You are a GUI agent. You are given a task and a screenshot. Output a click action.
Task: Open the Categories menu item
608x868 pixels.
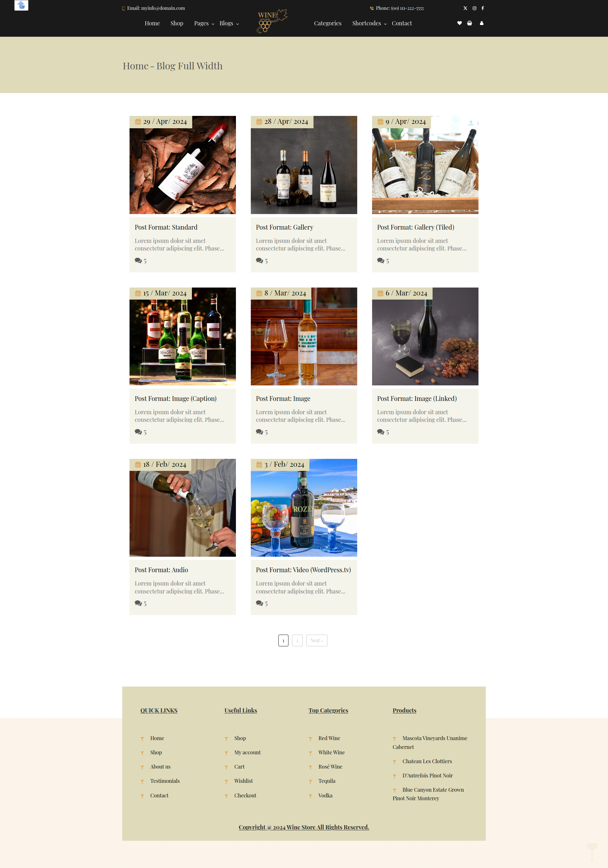click(328, 23)
